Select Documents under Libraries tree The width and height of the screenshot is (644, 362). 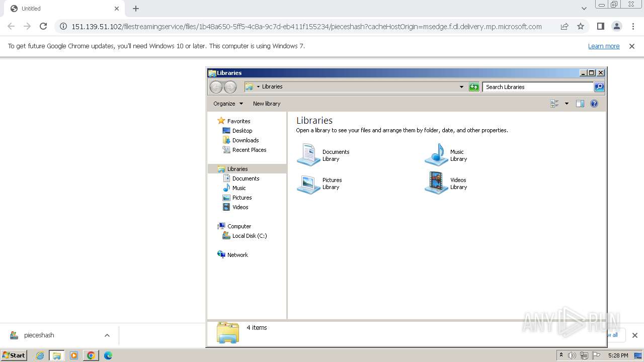[246, 178]
